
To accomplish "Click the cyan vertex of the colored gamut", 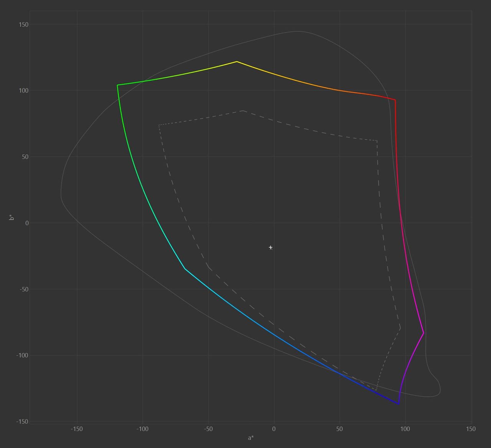I will click(185, 269).
